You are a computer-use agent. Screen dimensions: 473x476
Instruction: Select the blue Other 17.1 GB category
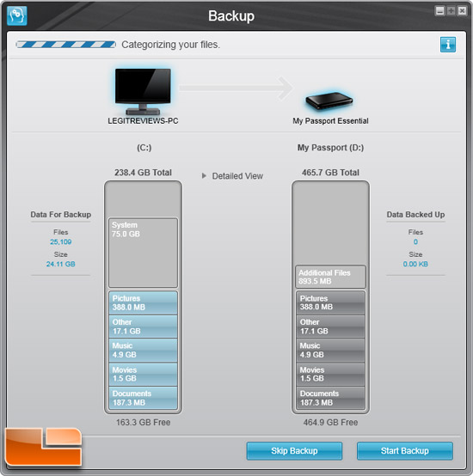143,326
